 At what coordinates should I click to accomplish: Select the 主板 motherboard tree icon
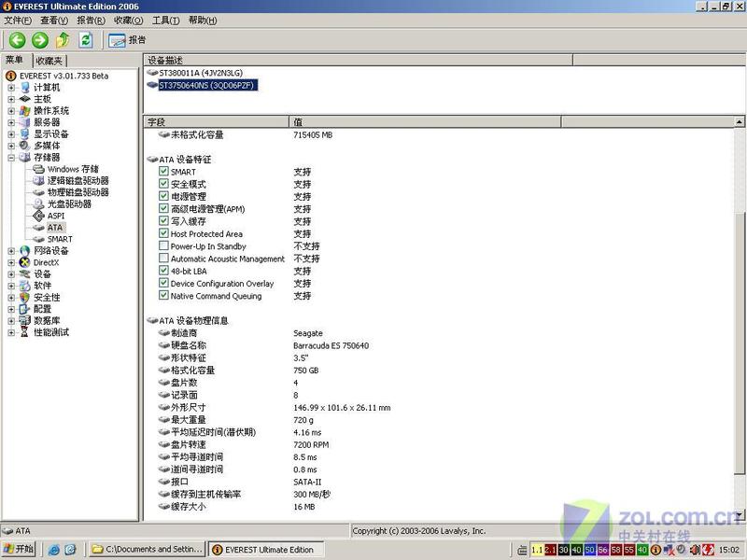pyautogui.click(x=25, y=99)
